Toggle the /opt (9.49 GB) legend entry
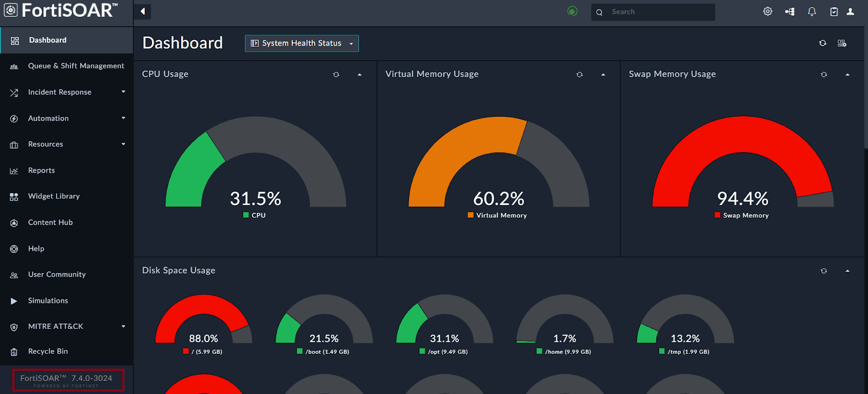868x394 pixels. [444, 352]
